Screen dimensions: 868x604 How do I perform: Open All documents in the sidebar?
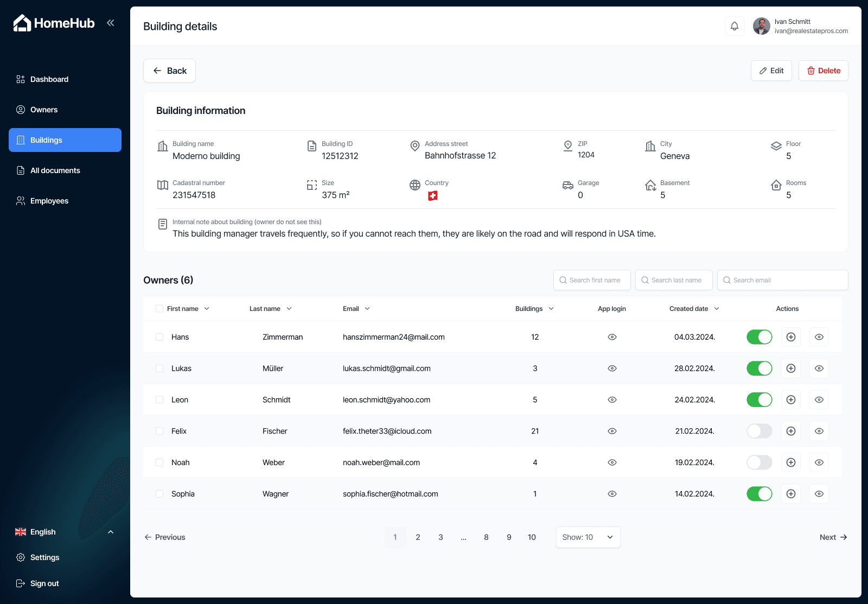pos(65,170)
